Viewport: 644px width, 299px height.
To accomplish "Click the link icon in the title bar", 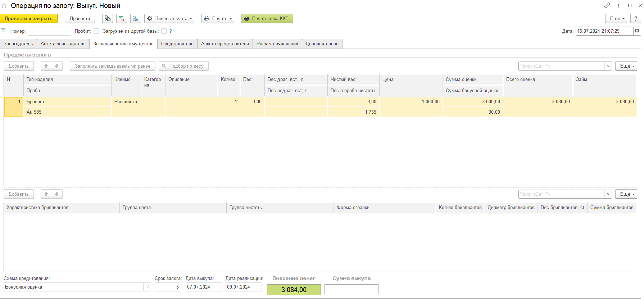I will click(607, 5).
